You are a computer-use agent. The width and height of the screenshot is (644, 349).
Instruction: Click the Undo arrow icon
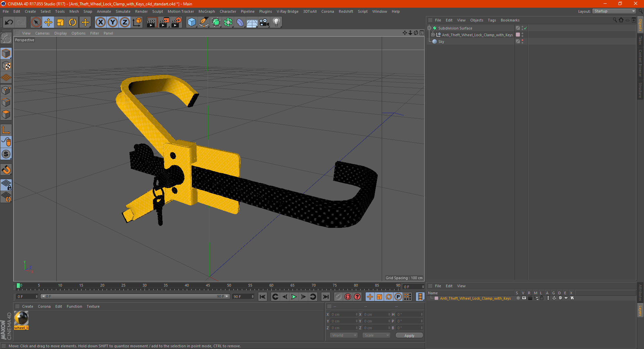9,22
